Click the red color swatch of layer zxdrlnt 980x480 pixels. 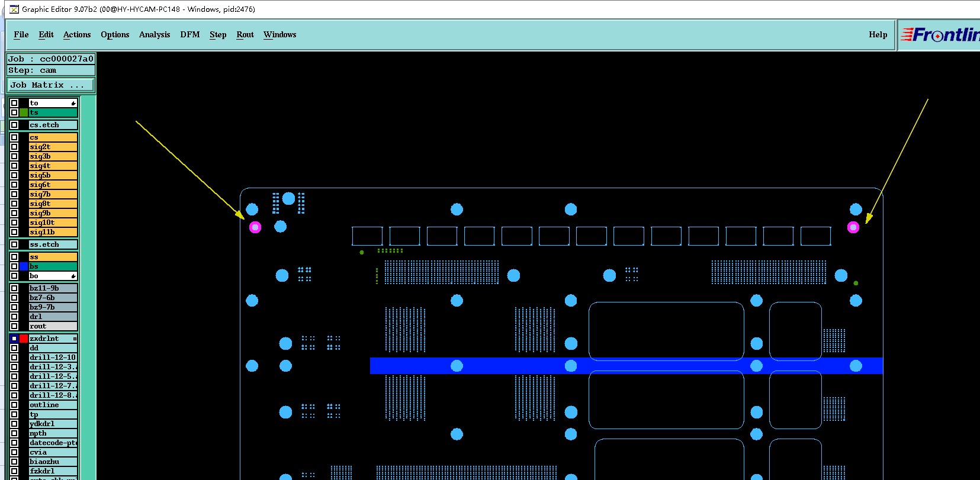24,339
